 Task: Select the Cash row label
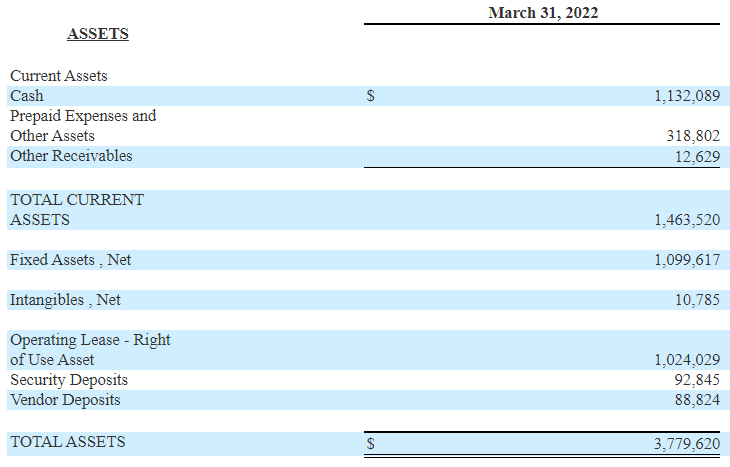point(27,96)
